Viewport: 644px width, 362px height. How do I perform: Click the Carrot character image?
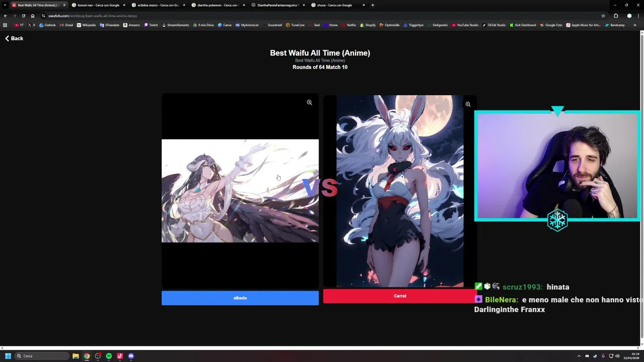(x=400, y=191)
